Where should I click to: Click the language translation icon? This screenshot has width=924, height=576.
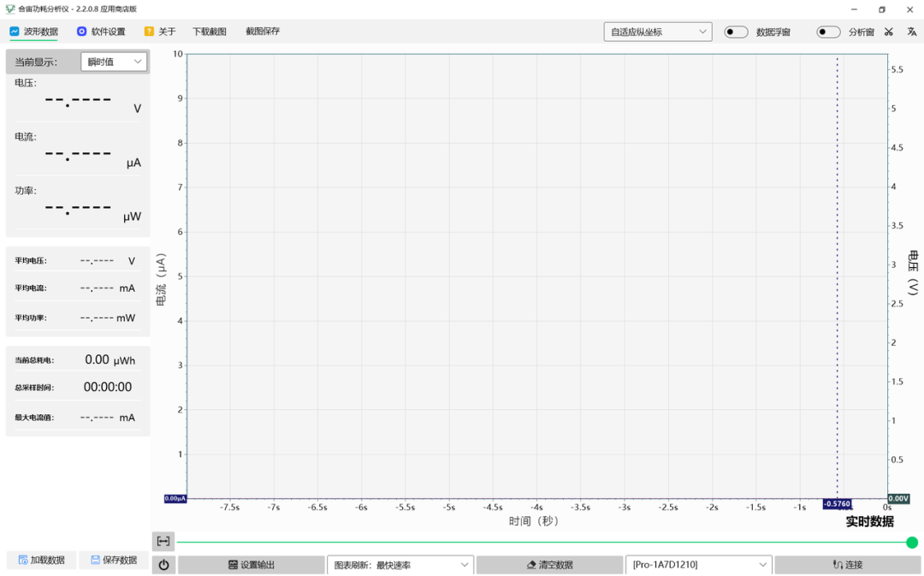click(910, 31)
